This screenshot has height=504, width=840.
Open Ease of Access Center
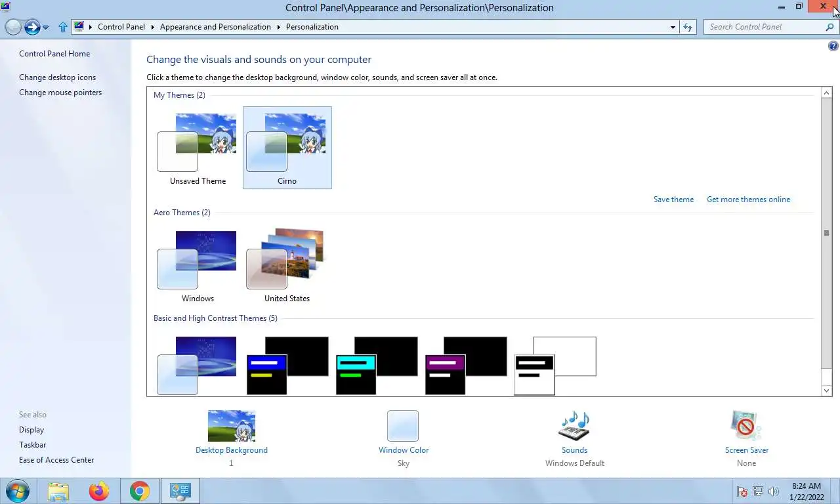coord(56,460)
